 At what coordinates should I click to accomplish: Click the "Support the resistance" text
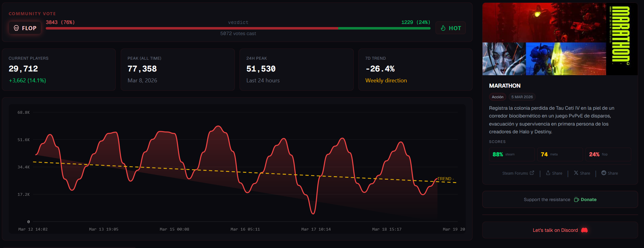[547, 200]
